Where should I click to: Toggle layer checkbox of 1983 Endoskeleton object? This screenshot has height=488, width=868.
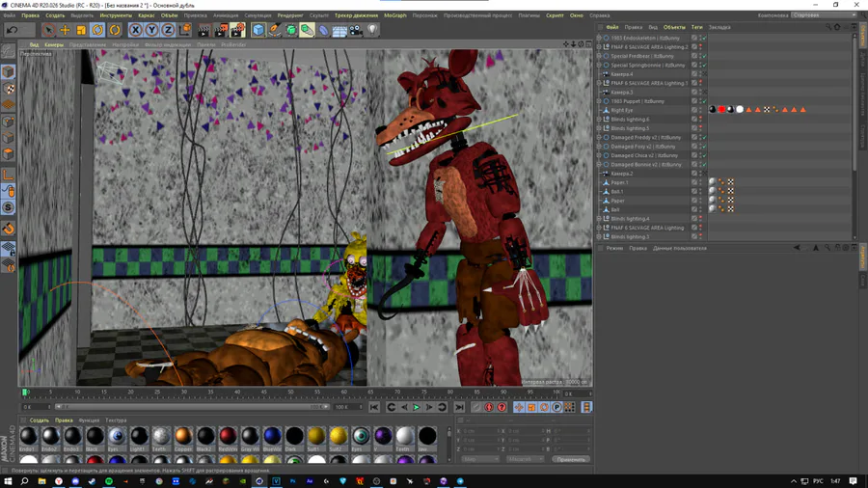click(694, 39)
